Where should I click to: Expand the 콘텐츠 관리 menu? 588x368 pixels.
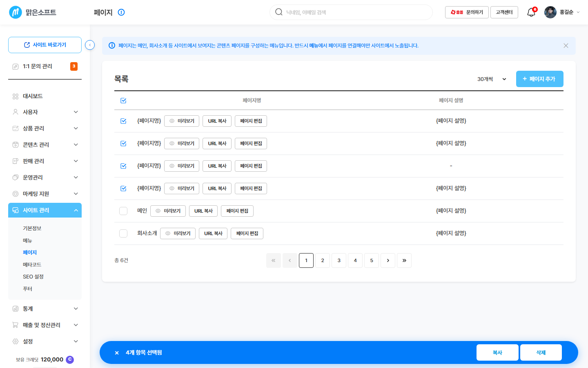[76, 144]
